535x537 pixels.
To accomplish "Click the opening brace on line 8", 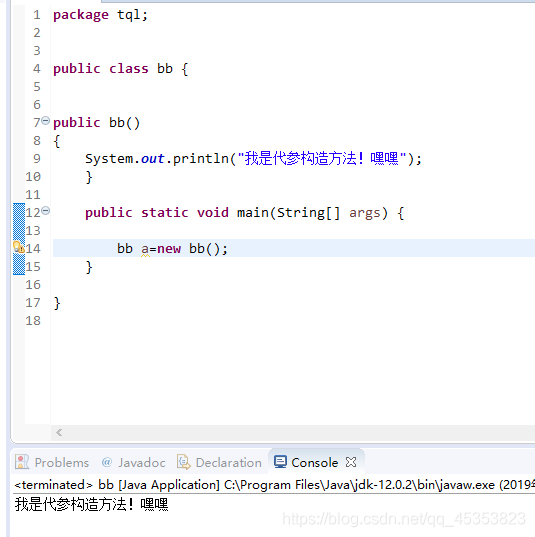I will tap(57, 141).
